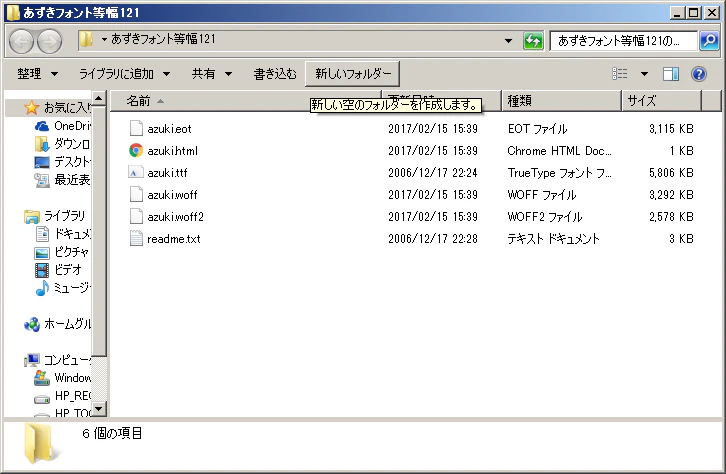726x474 pixels.
Task: Click the WOFF2 ファイル type cell
Action: pos(545,217)
